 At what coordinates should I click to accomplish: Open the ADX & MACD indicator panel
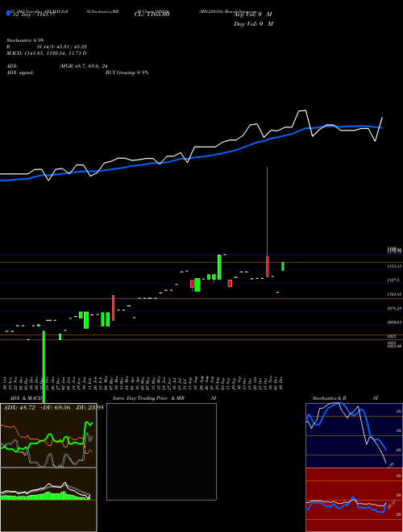tap(48, 435)
